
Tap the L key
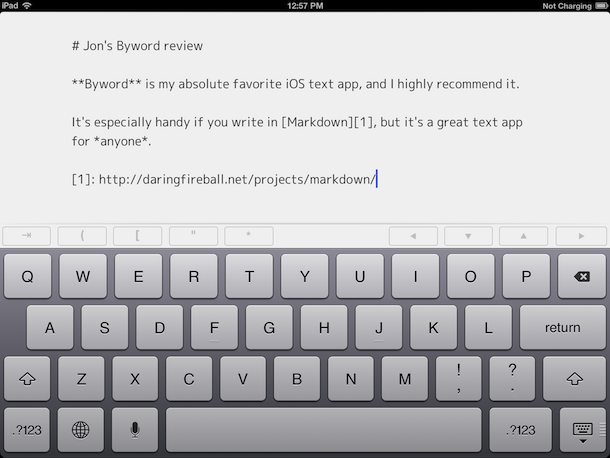[488, 327]
